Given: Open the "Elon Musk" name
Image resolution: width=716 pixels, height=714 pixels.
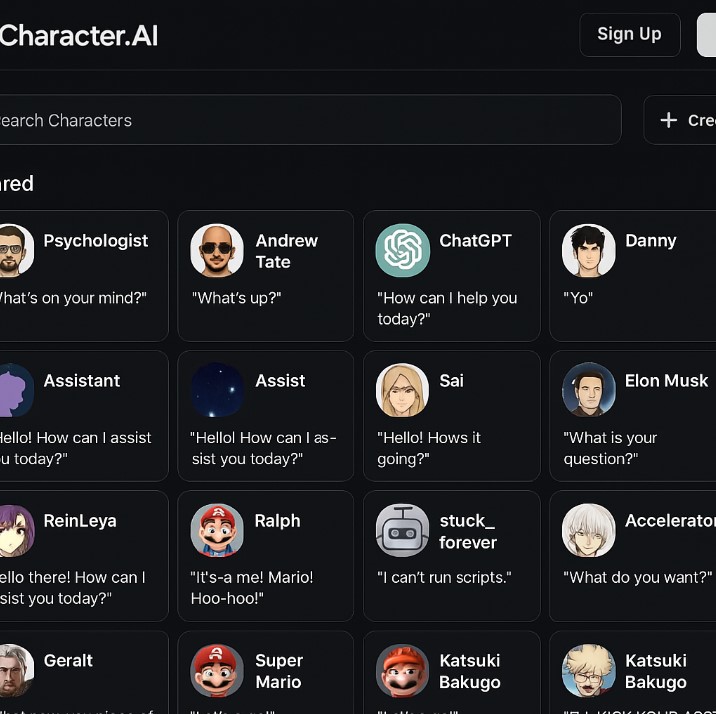Looking at the screenshot, I should pyautogui.click(x=667, y=381).
